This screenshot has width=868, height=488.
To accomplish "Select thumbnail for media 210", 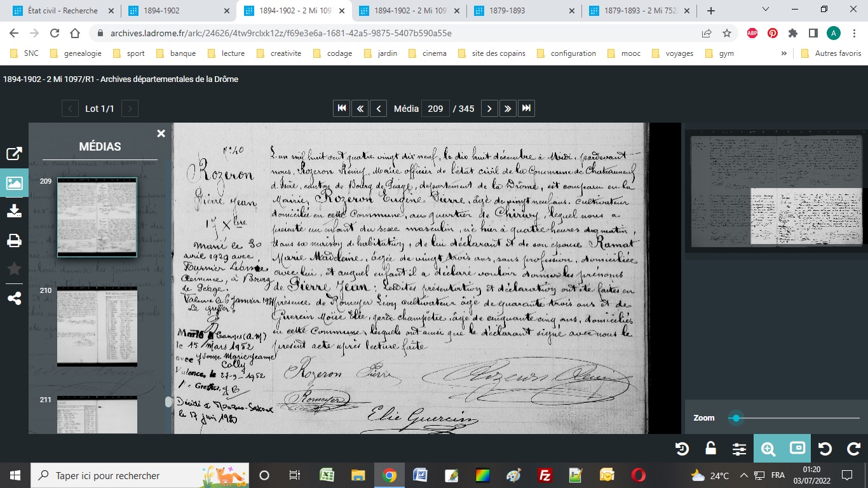I will (x=97, y=327).
